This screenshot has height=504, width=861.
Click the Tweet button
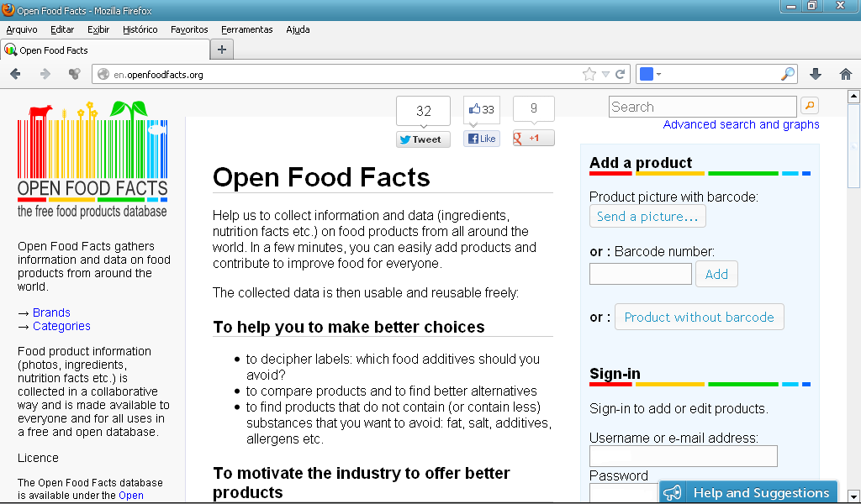(423, 139)
